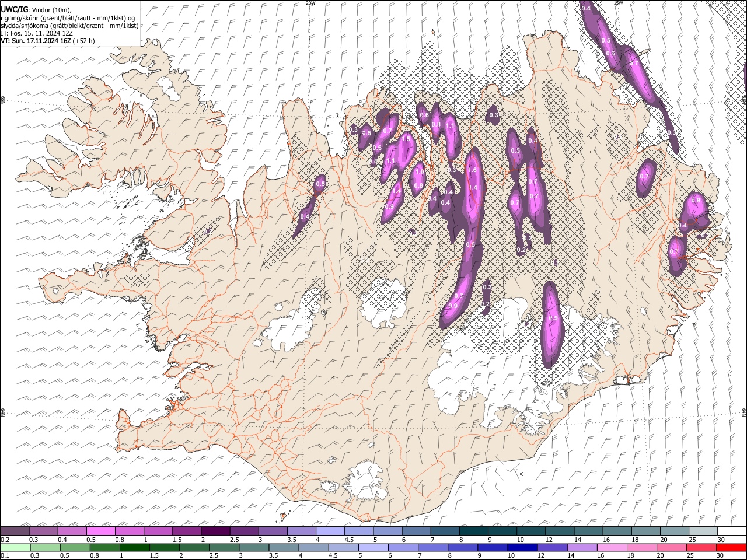Click the red-pink 25–30 rain legend swatch

pos(701,547)
